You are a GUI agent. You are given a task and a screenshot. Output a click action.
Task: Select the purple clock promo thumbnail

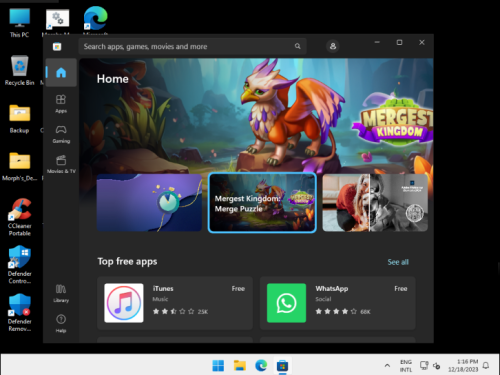149,203
